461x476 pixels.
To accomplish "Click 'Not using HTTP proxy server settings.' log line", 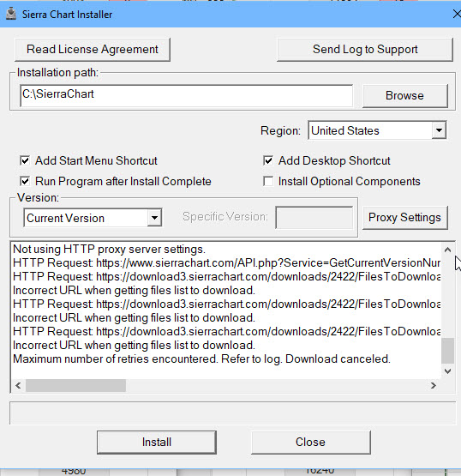I will pyautogui.click(x=110, y=250).
